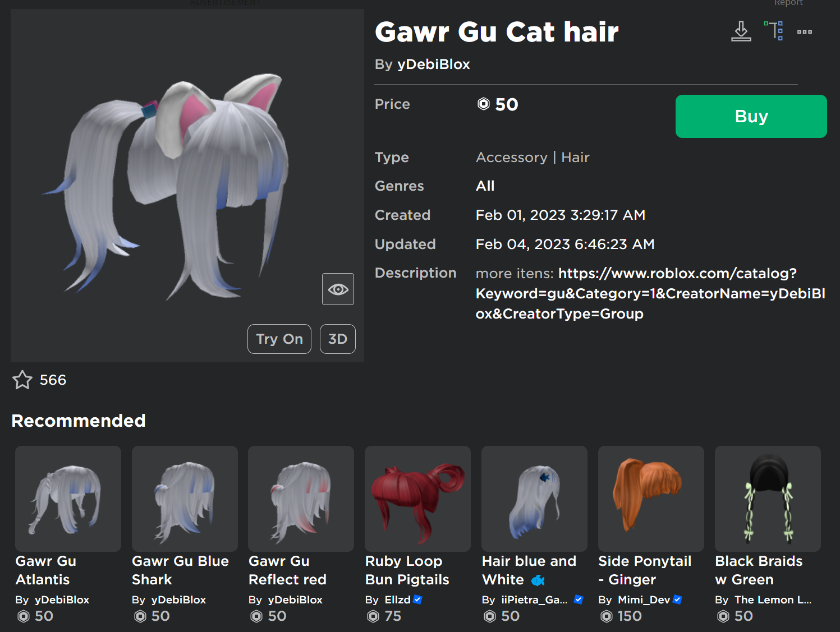Click the green tree hierarchy icon

pyautogui.click(x=773, y=31)
